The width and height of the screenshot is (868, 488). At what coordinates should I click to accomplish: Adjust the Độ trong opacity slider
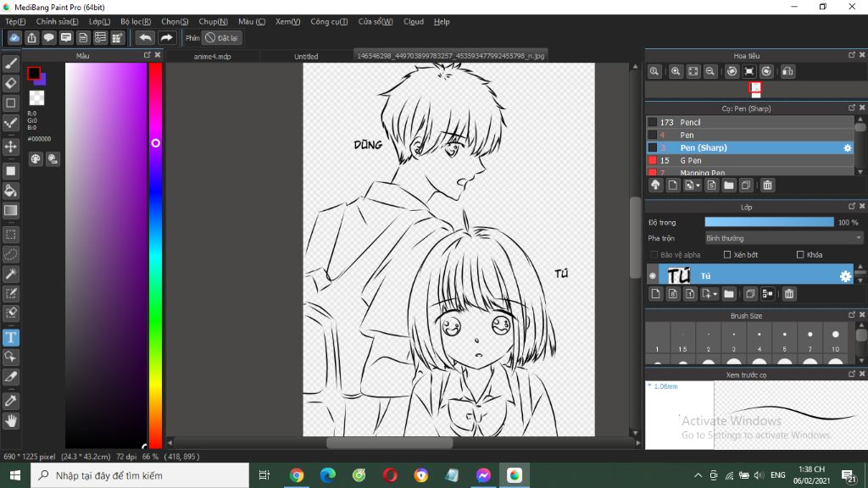click(x=769, y=222)
